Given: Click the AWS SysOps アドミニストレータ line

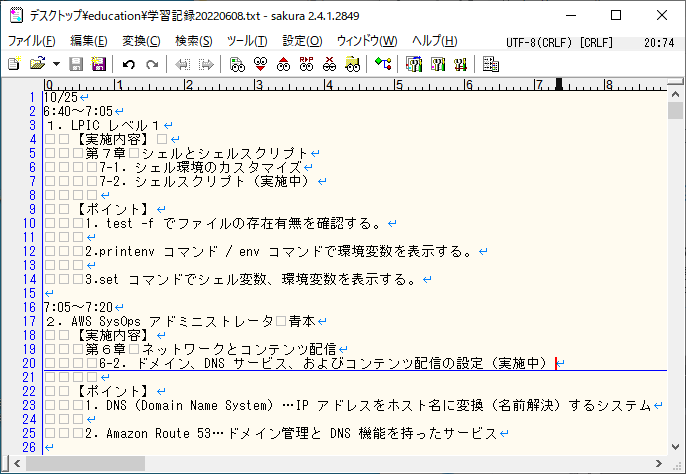Looking at the screenshot, I should coord(181,321).
